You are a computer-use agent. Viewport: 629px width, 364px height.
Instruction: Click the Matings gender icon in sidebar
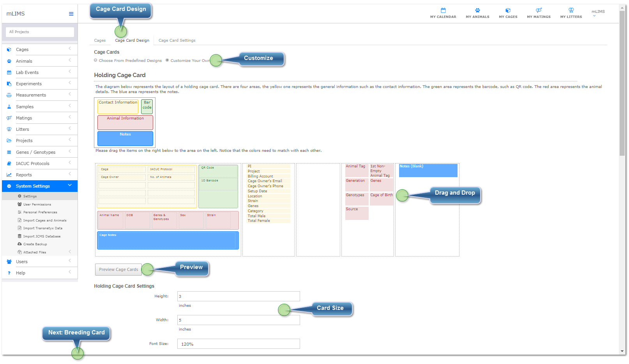tap(9, 118)
